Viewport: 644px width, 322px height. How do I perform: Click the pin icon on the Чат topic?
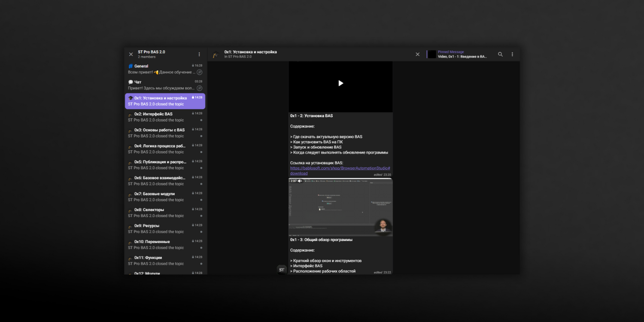[200, 88]
